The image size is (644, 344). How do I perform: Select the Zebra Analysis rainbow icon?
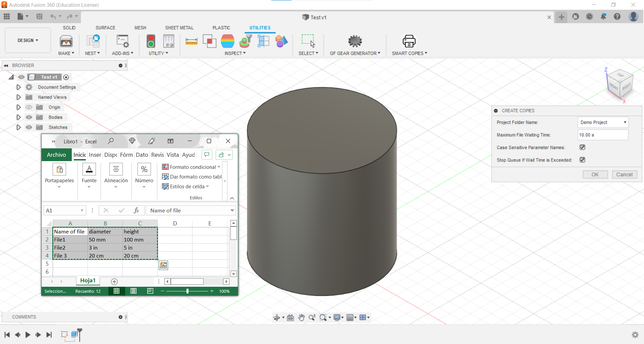pos(227,41)
